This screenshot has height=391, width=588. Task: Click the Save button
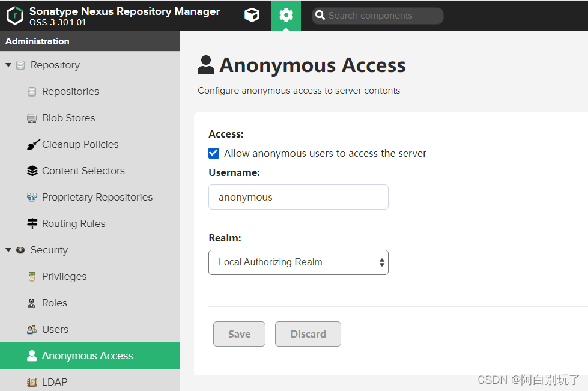pos(239,334)
